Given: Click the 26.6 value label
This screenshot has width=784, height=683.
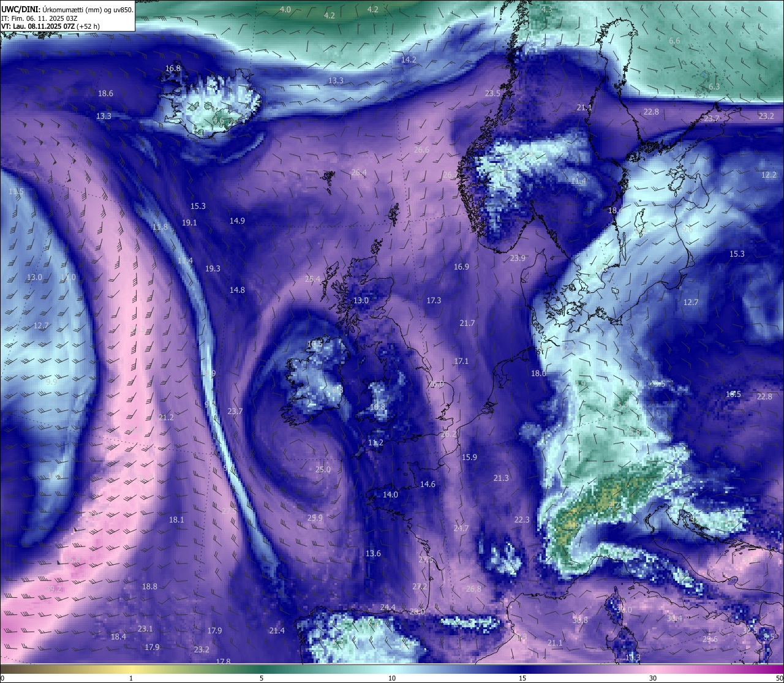Looking at the screenshot, I should click(421, 150).
